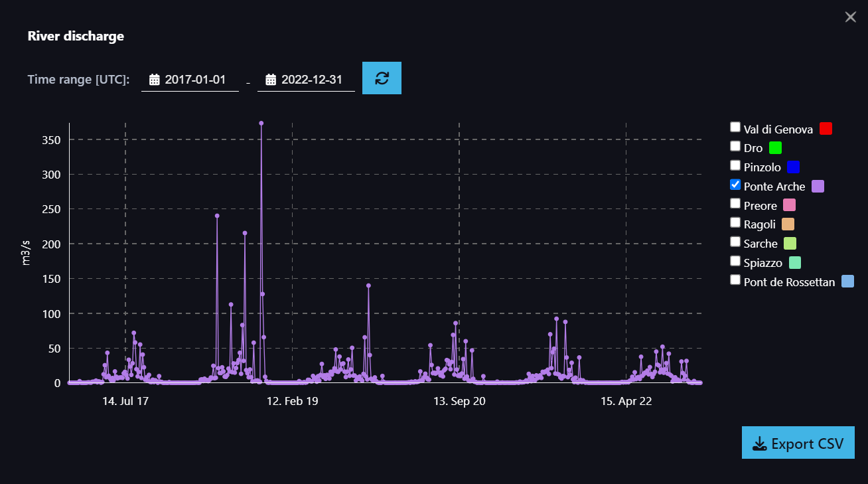Image resolution: width=868 pixels, height=484 pixels.
Task: Enable the Dro station checkbox
Action: pos(735,145)
